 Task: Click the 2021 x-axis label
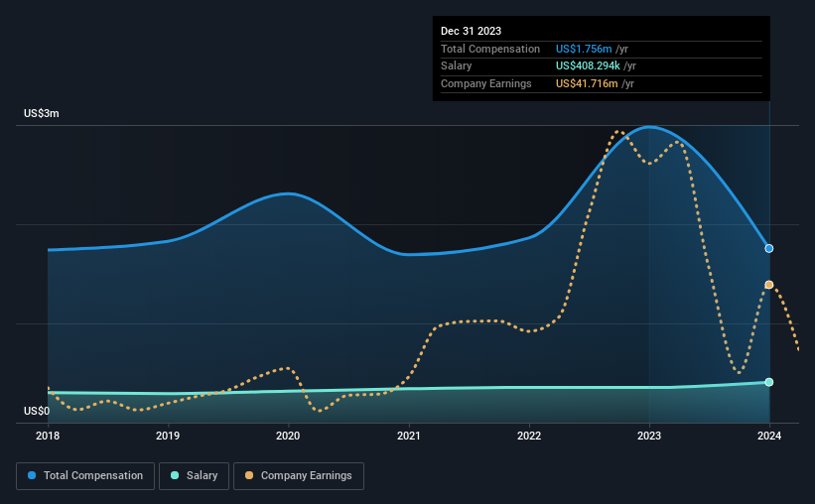coord(409,436)
